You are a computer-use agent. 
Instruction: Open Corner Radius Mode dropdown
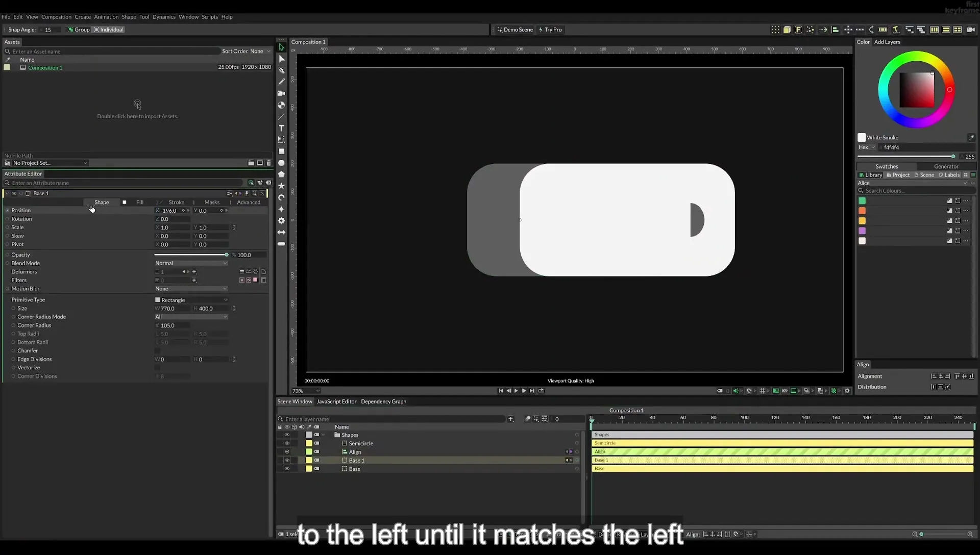click(x=191, y=317)
